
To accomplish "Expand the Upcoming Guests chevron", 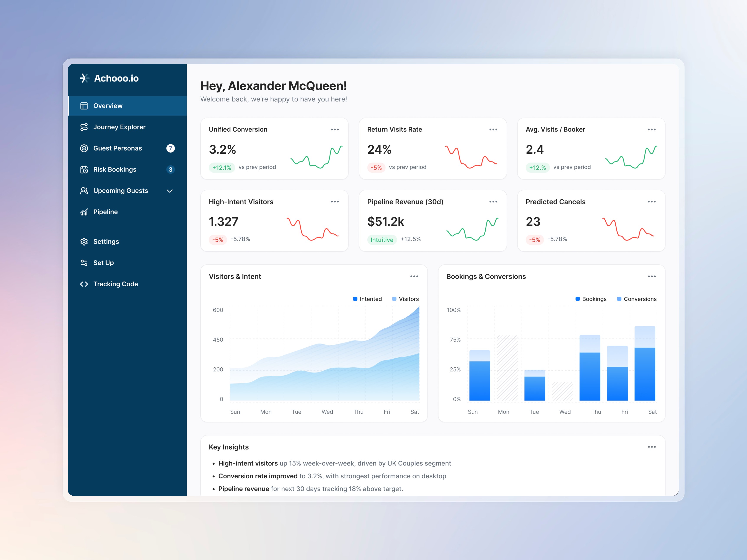I will pos(170,191).
